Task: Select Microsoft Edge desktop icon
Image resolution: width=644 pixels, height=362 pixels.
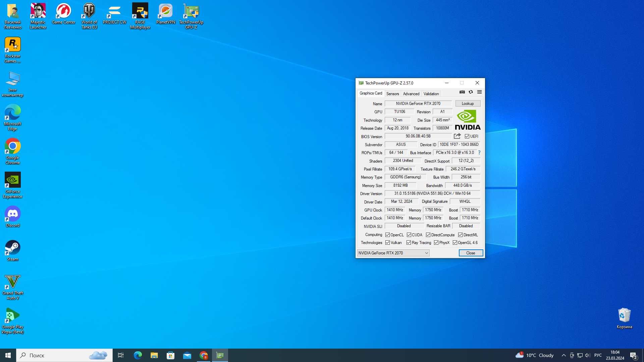Action: (x=12, y=118)
